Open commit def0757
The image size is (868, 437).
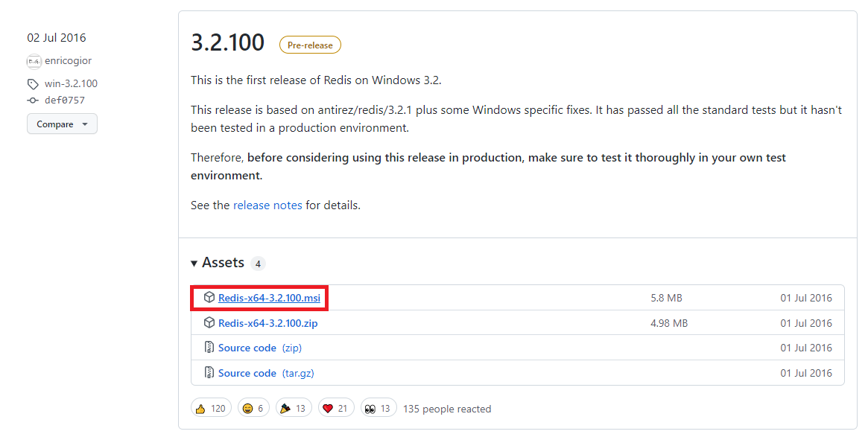[65, 100]
